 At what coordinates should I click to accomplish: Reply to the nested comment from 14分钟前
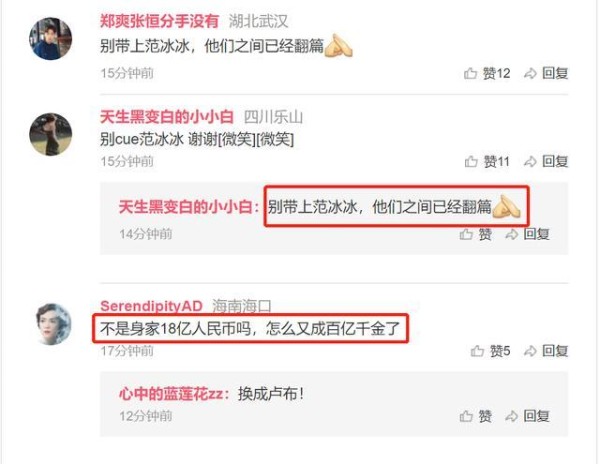[528, 234]
